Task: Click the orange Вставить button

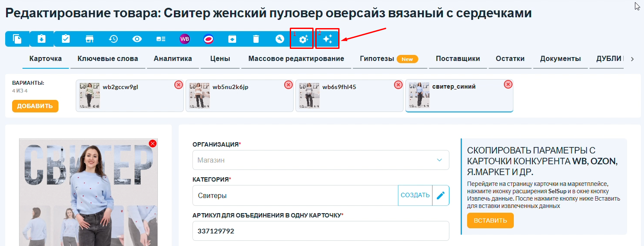Action: (490, 220)
